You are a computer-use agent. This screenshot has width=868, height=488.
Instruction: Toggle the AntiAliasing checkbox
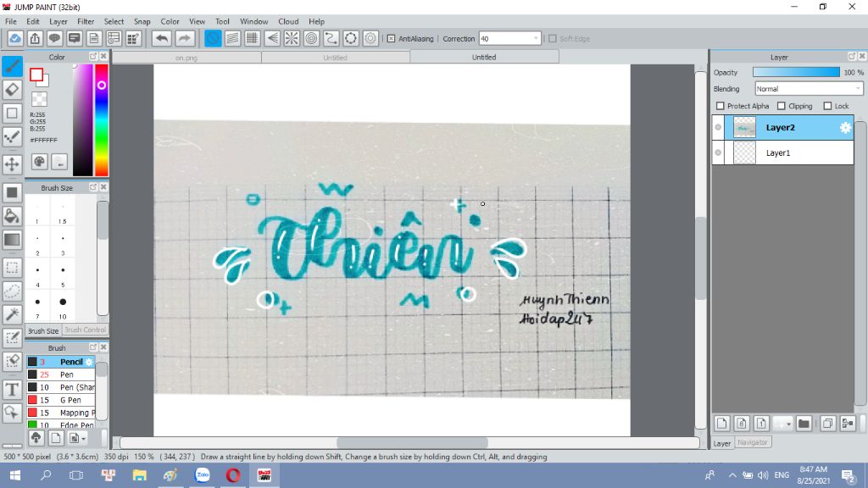[x=391, y=39]
